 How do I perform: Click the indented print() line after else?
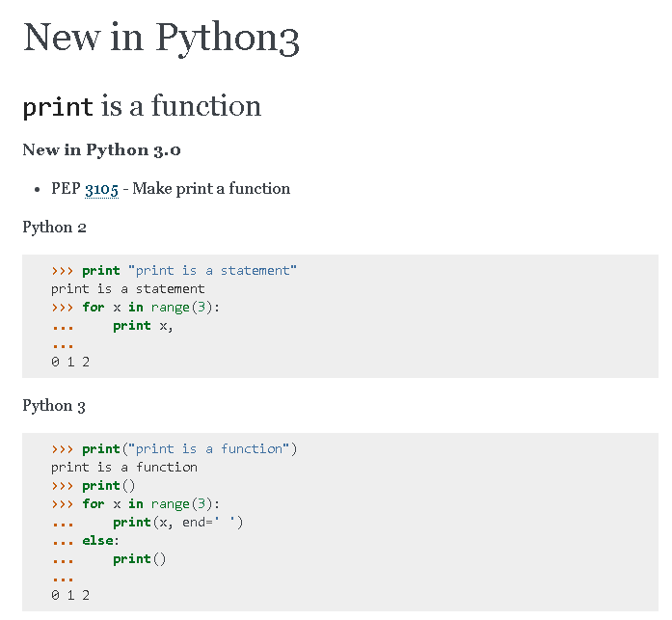139,559
